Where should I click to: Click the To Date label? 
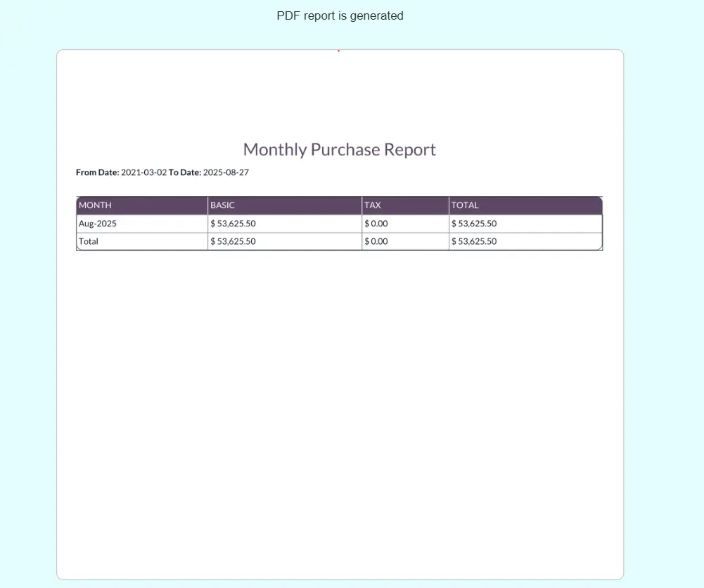point(185,172)
